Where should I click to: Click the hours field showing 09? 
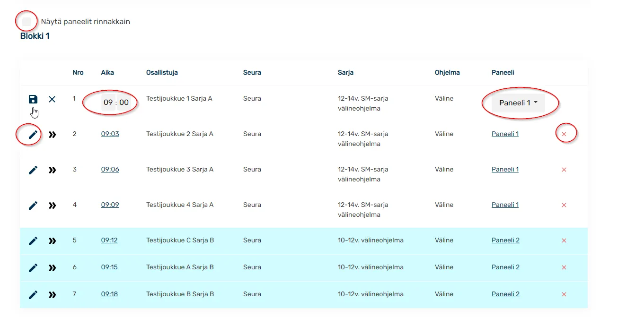tap(108, 103)
